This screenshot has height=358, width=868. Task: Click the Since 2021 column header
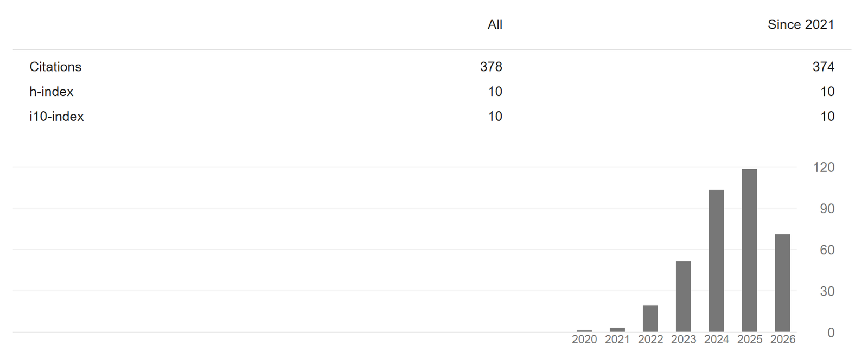(x=801, y=24)
